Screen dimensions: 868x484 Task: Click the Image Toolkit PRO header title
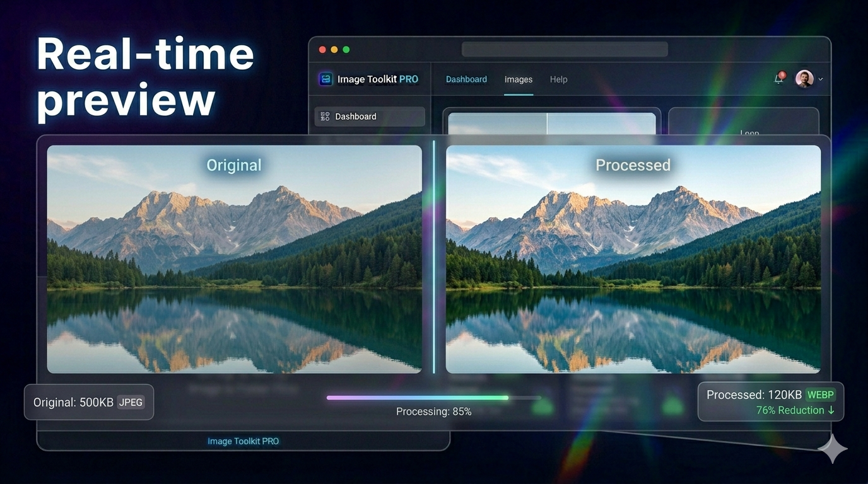(x=378, y=79)
